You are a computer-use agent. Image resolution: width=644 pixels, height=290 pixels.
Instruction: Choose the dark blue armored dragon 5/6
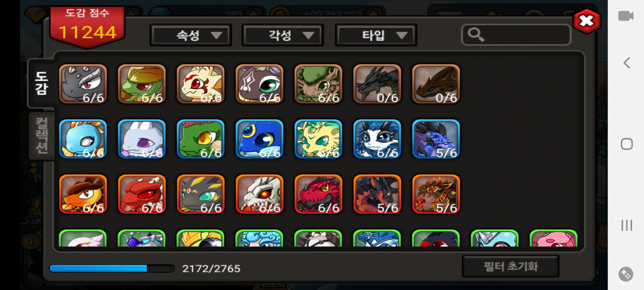point(436,139)
